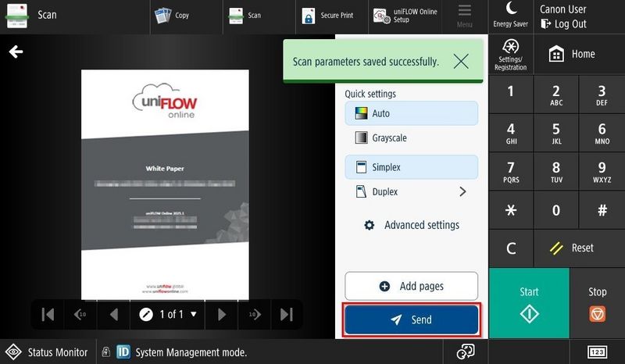Dismiss the scan saved notification
This screenshot has height=364, width=625.
[461, 61]
